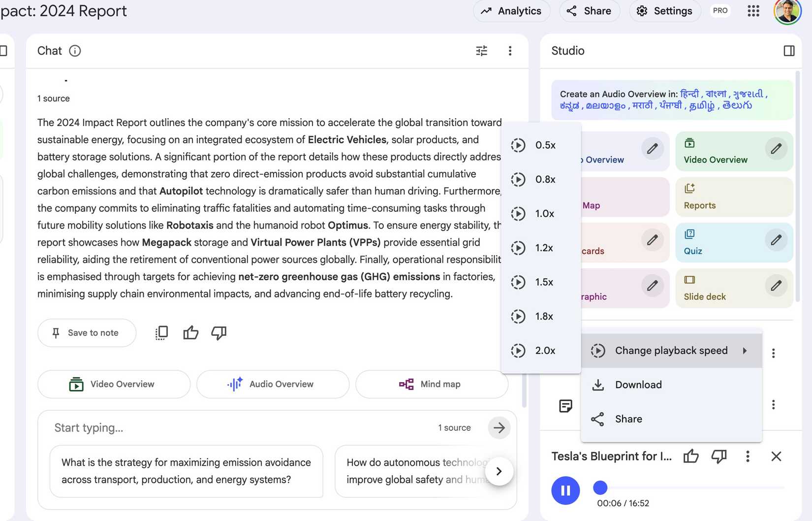The width and height of the screenshot is (812, 521).
Task: Choose Download from the context menu
Action: pos(638,385)
